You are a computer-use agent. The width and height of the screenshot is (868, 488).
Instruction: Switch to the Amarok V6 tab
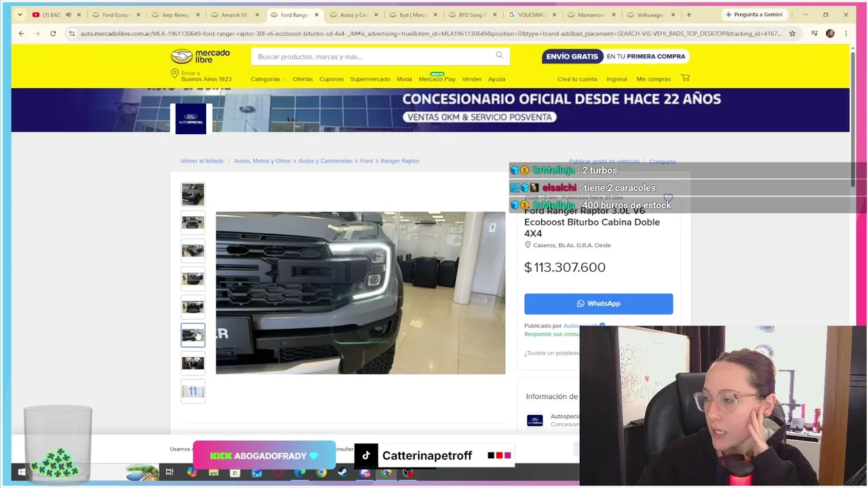pyautogui.click(x=234, y=14)
